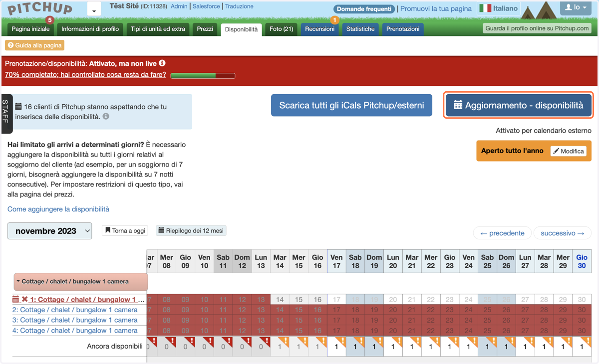Image resolution: width=599 pixels, height=364 pixels.
Task: Click the Traduzione link
Action: click(x=239, y=6)
